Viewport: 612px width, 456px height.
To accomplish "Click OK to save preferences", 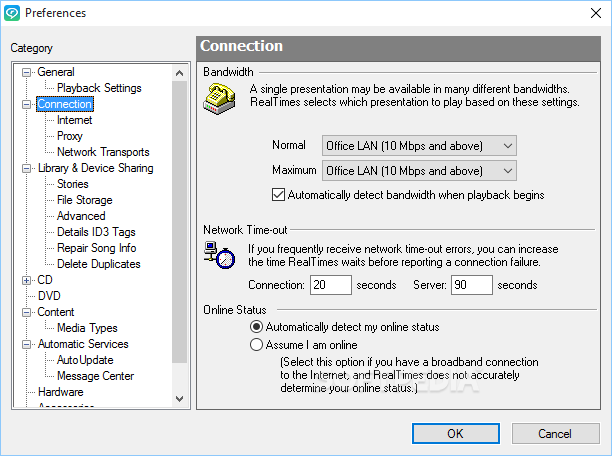I will [x=455, y=434].
